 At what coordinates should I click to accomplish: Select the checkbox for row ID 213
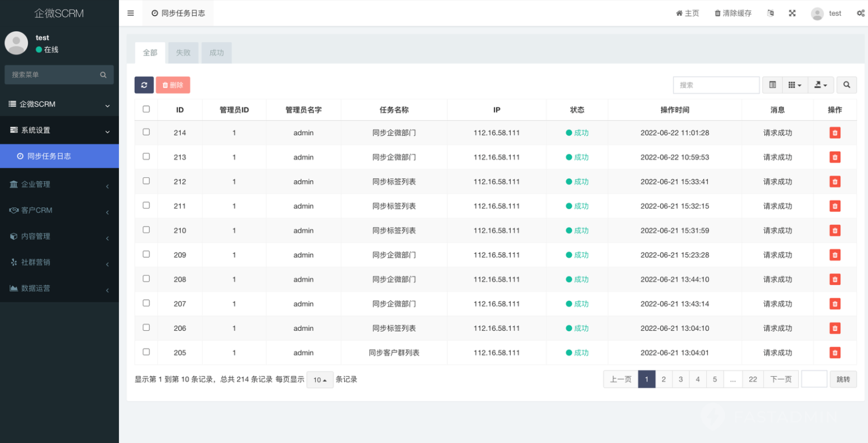click(x=146, y=156)
